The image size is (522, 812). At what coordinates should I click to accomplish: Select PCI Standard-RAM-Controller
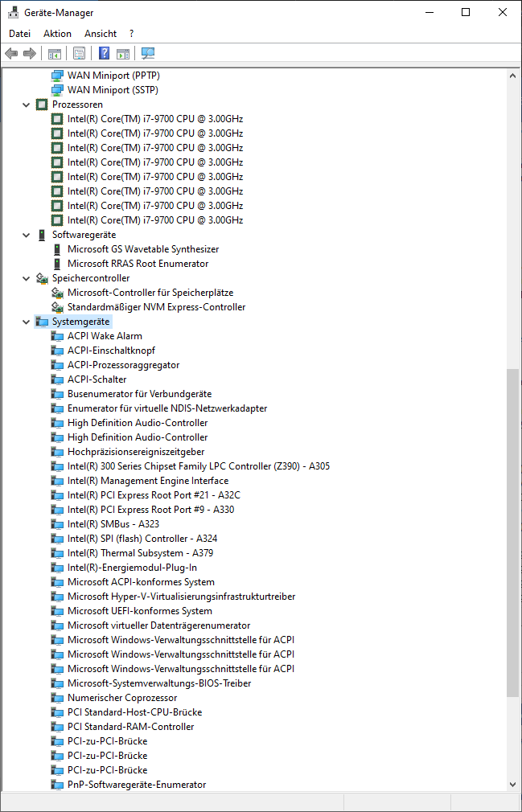(130, 727)
